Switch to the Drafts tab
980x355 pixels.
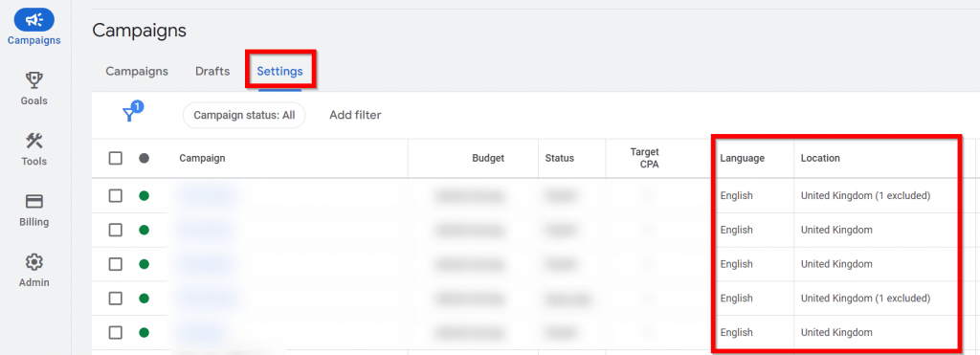(212, 71)
